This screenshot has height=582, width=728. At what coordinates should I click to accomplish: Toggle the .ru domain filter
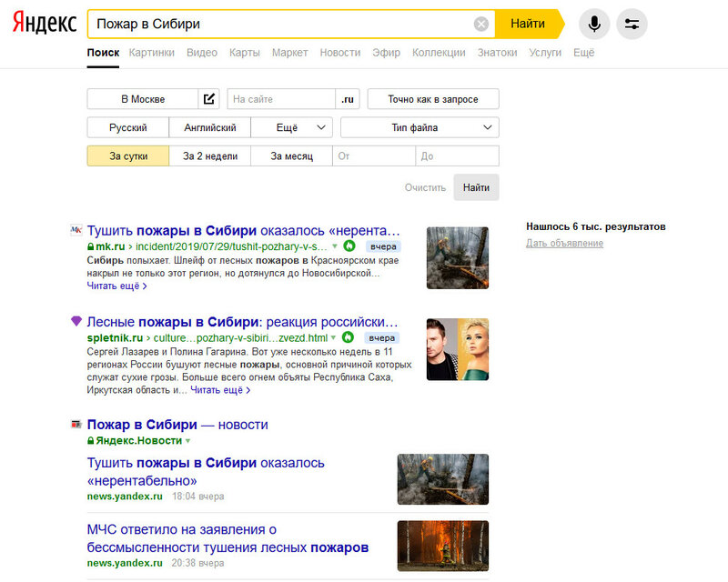point(348,99)
